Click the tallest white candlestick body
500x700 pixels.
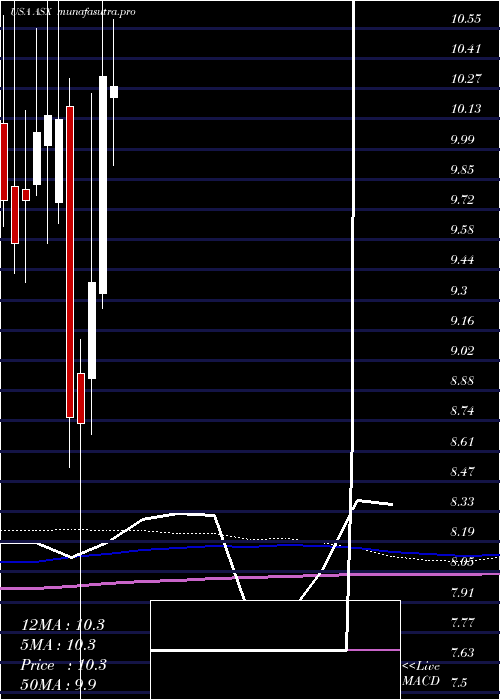coord(103,185)
